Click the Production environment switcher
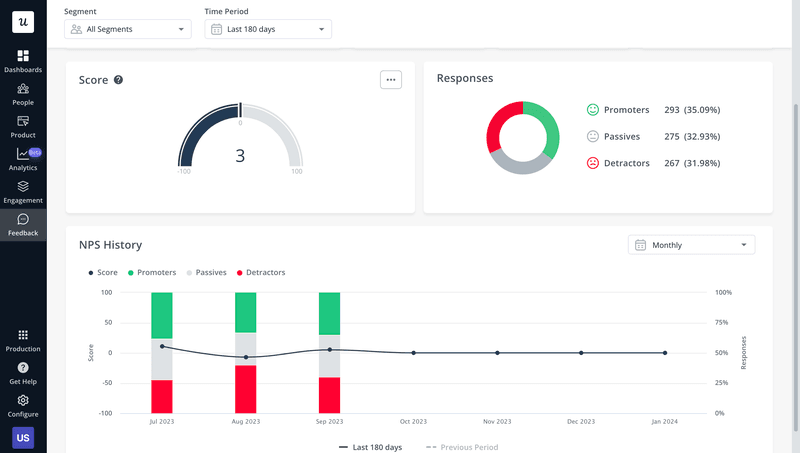The image size is (800, 453). coord(23,340)
